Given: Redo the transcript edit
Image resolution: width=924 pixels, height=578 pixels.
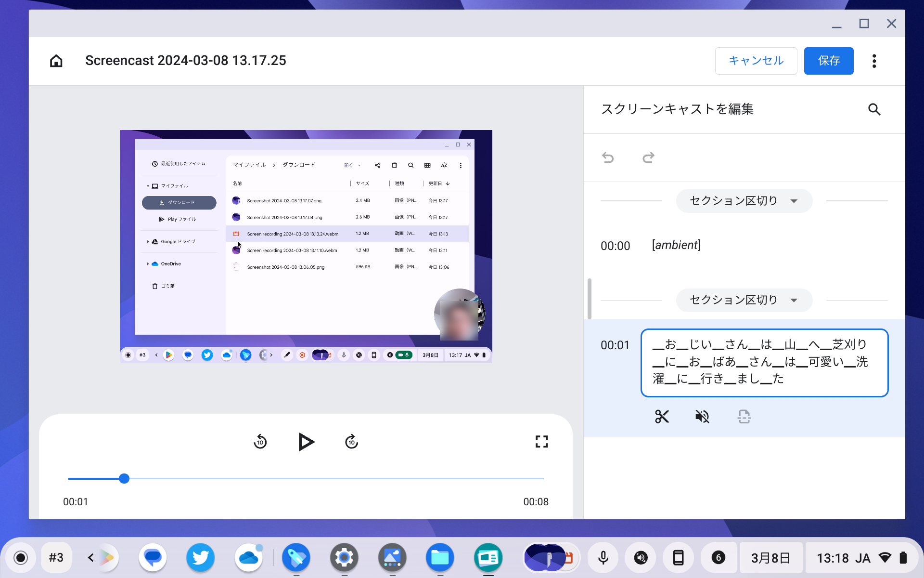Looking at the screenshot, I should point(648,158).
